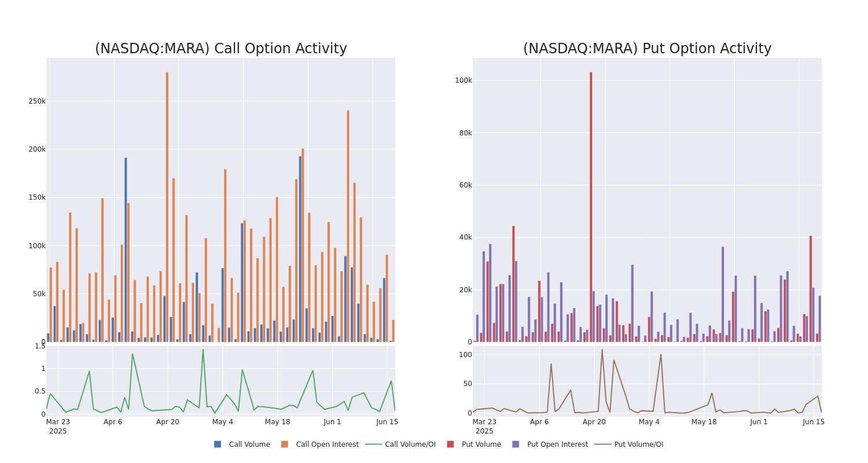Click the Put Option Activity chart title
868x463 pixels.
click(648, 49)
